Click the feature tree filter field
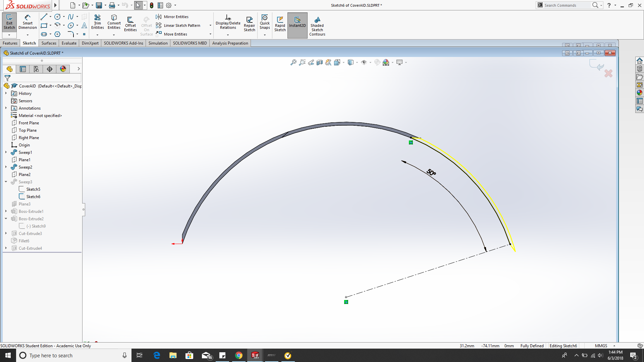 point(42,78)
